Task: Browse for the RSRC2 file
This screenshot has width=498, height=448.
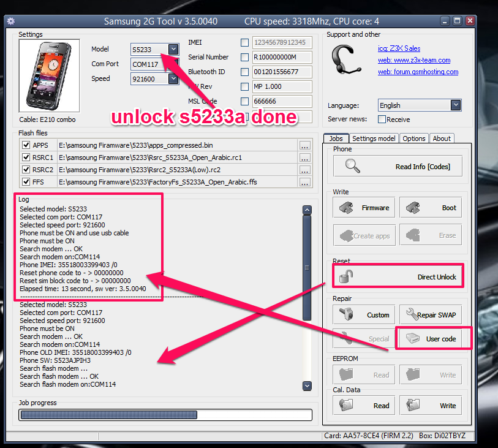Action: 304,170
